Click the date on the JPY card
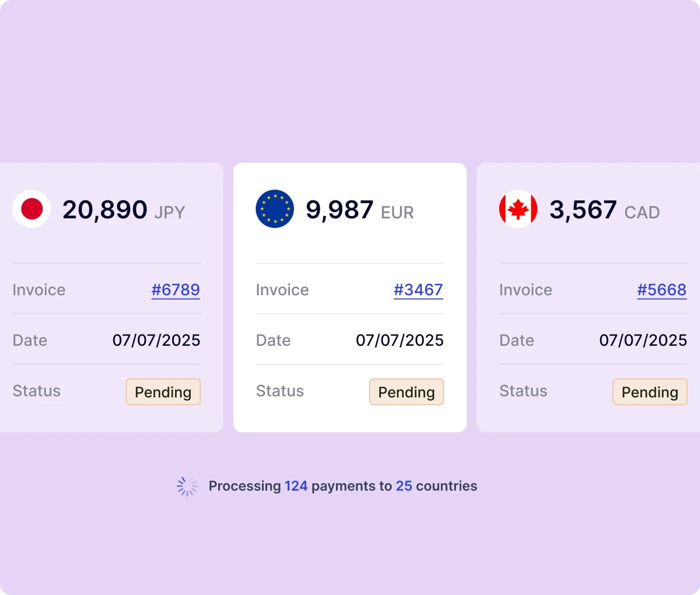The height and width of the screenshot is (595, 700). [156, 340]
